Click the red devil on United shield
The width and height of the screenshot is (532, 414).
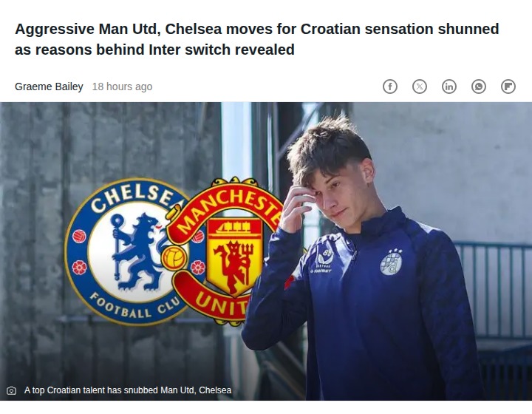[x=234, y=263]
